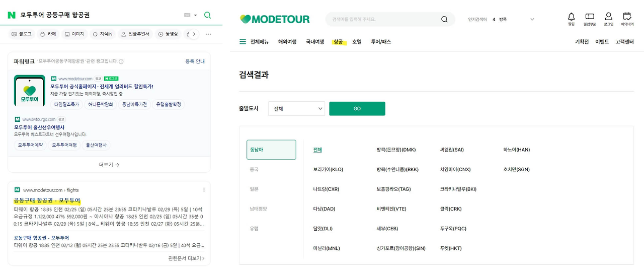Open 알림 bell notifications icon
This screenshot has height=272, width=644.
tap(571, 19)
